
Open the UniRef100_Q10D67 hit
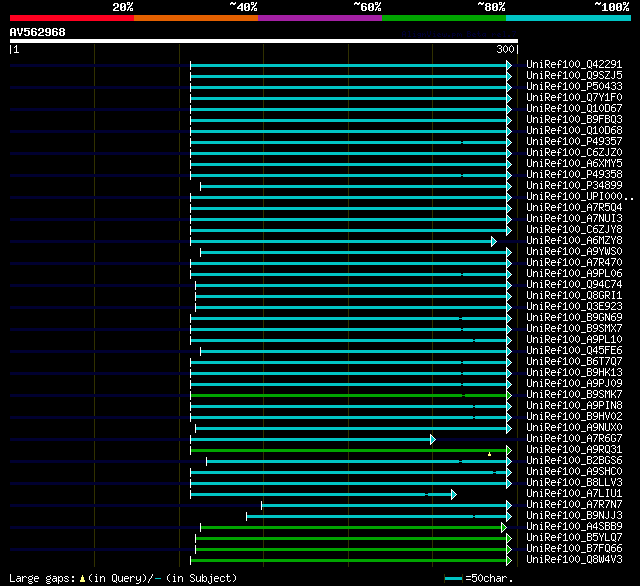coord(574,109)
